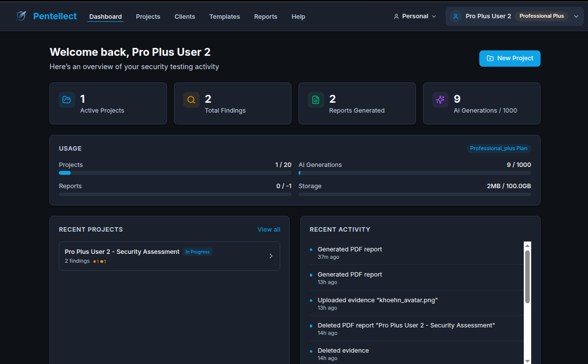Click the USAGE section heading

point(70,149)
